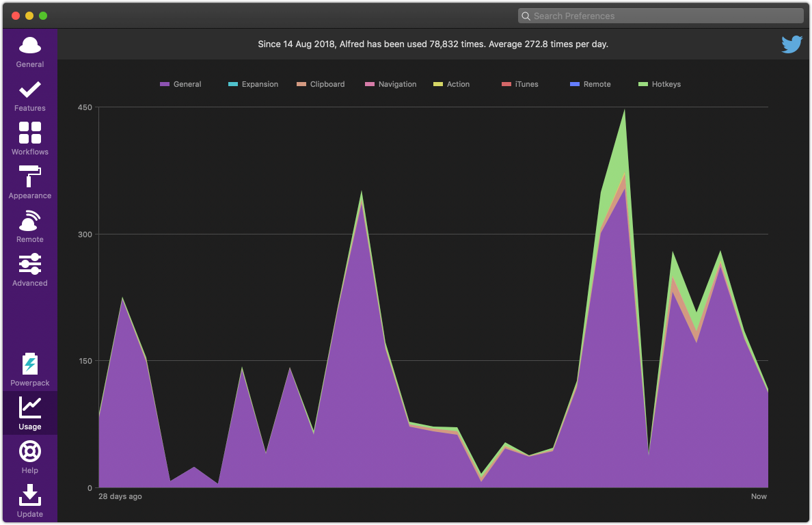Click the orange Clipboard legend swatch
The height and width of the screenshot is (525, 812).
point(301,84)
